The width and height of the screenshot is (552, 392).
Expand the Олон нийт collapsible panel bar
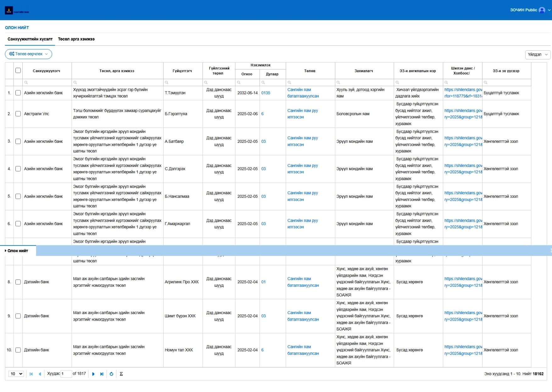(18, 251)
